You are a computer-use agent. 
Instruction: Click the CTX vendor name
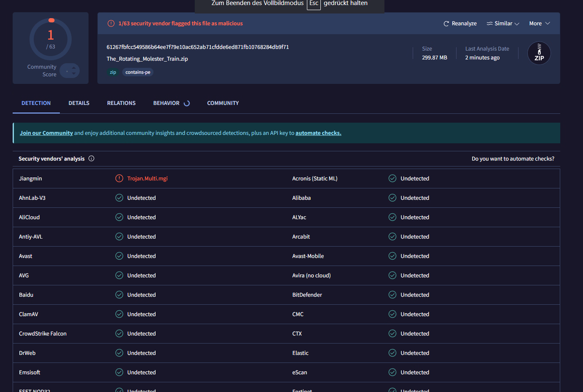pos(297,334)
